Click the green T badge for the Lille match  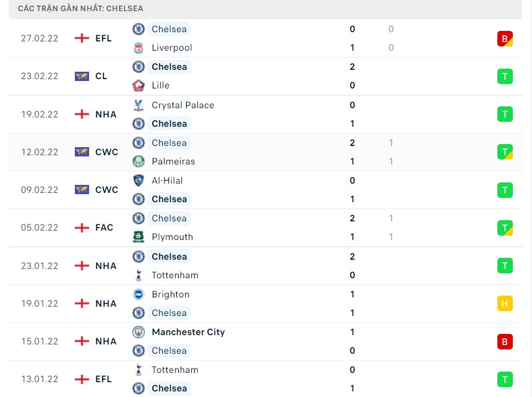coord(505,76)
